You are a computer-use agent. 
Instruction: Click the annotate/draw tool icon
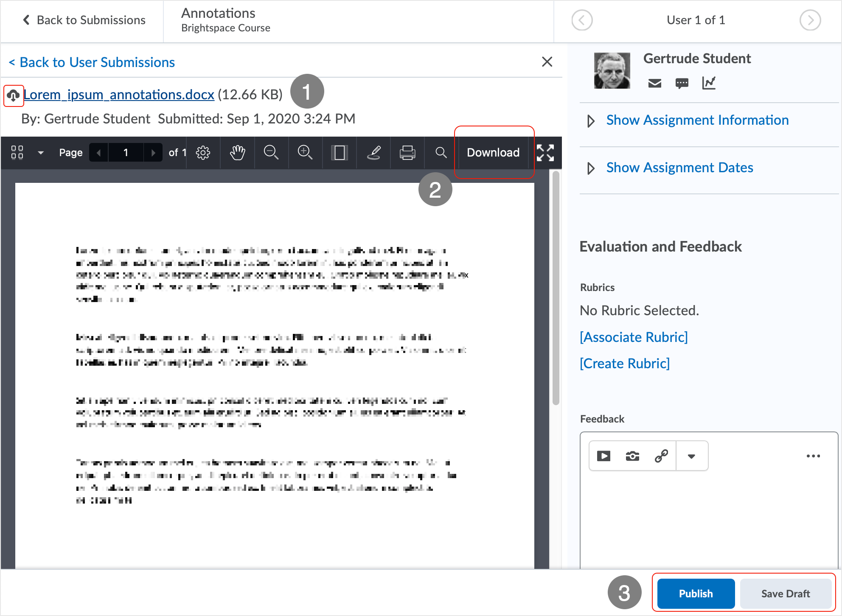pos(373,152)
